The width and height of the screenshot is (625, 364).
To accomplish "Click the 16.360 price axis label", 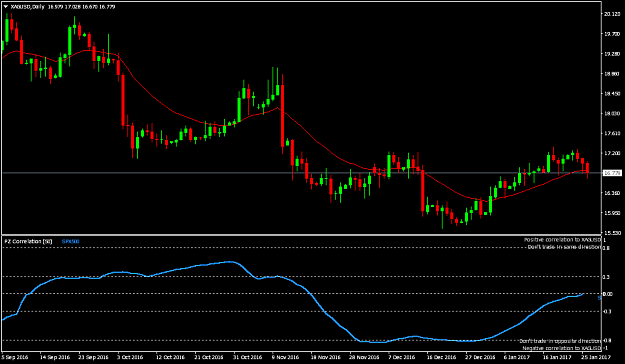I will click(612, 193).
